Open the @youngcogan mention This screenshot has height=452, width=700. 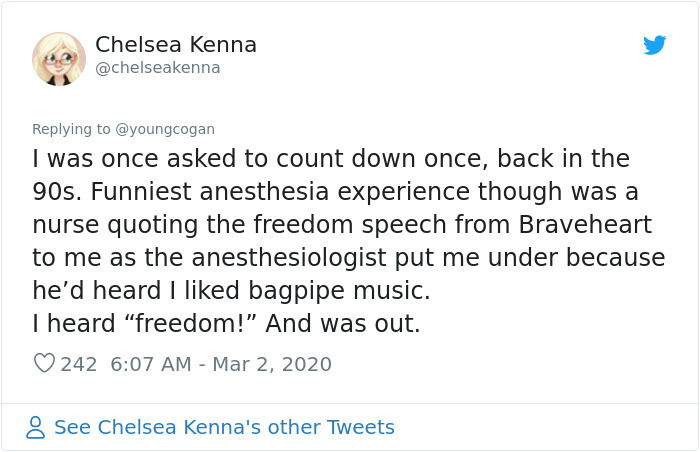[x=165, y=129]
